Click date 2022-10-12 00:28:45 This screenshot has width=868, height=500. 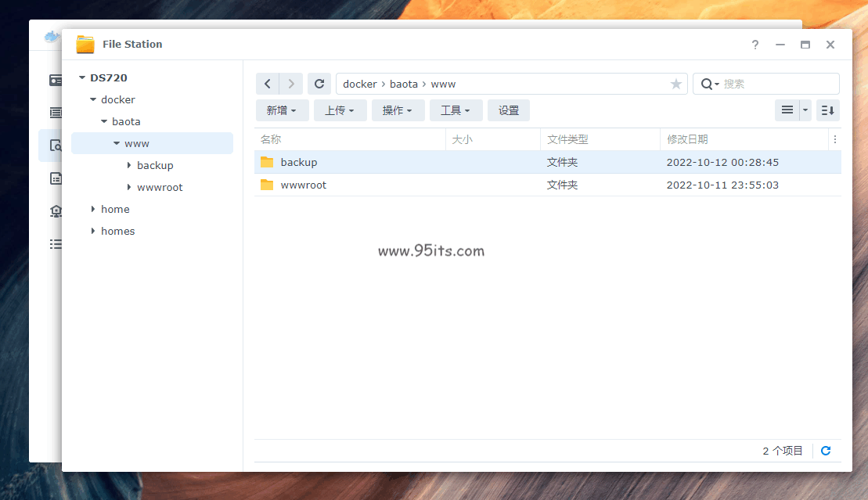pyautogui.click(x=722, y=162)
